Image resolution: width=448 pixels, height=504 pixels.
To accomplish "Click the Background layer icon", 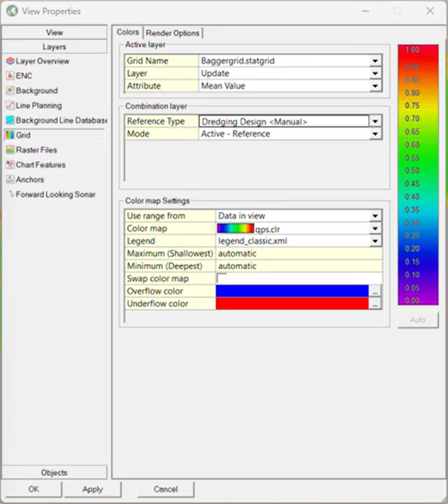I will [10, 91].
